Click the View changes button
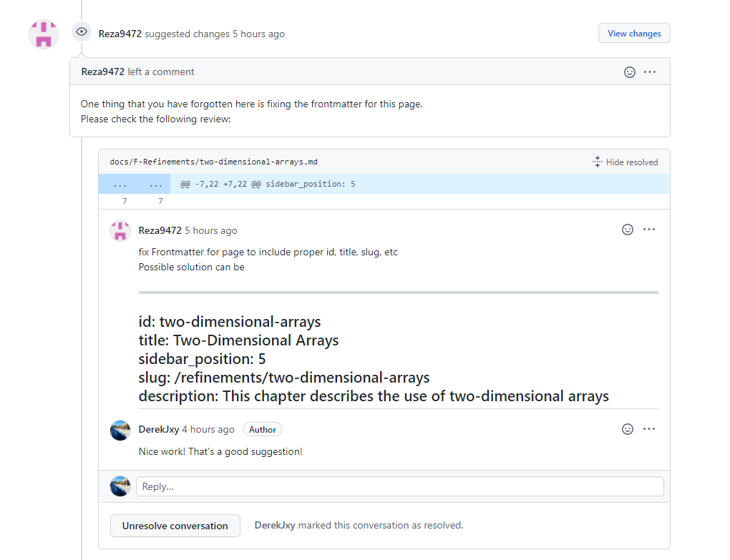Image resolution: width=730 pixels, height=560 pixels. point(634,34)
